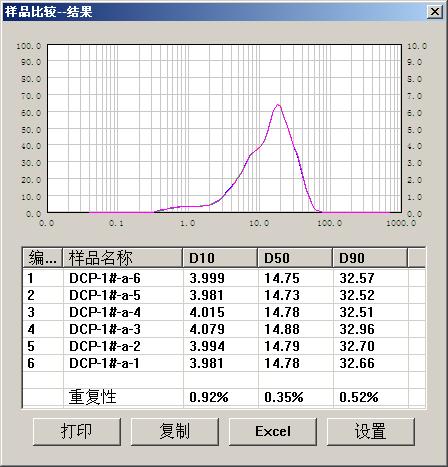Select row DCP-1#-a-5
The height and width of the screenshot is (467, 448).
[224, 295]
